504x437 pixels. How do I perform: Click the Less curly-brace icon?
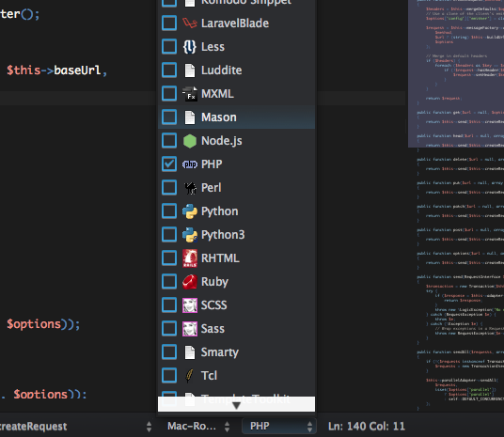(x=190, y=47)
